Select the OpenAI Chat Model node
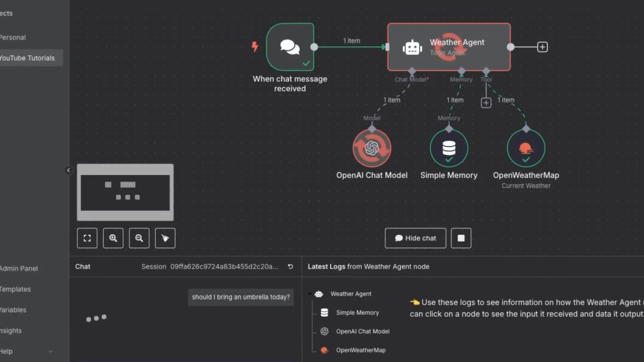 coord(372,148)
